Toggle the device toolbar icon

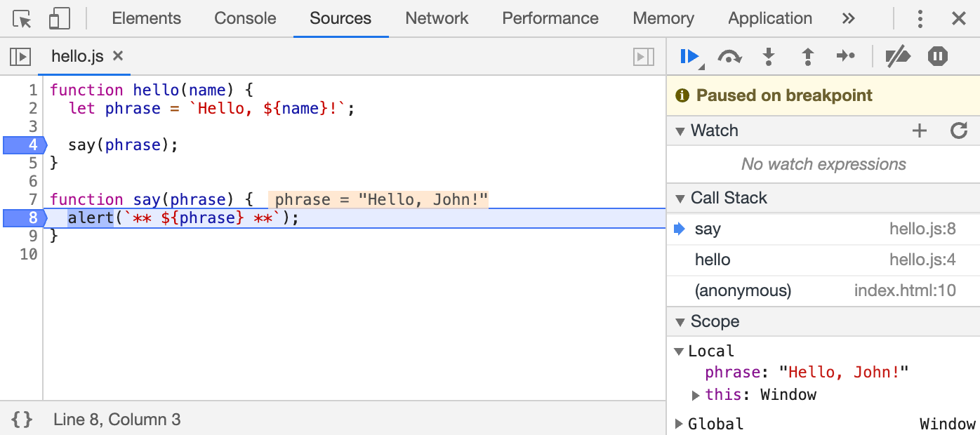click(59, 19)
